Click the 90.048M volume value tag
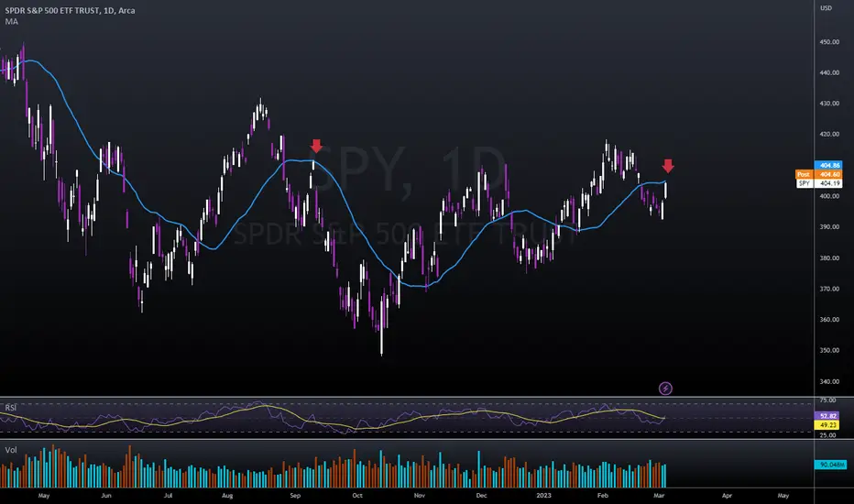 click(x=831, y=465)
